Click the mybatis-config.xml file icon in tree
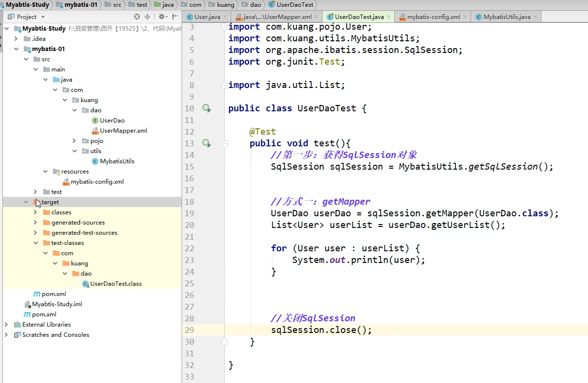The image size is (588, 383). [x=66, y=182]
